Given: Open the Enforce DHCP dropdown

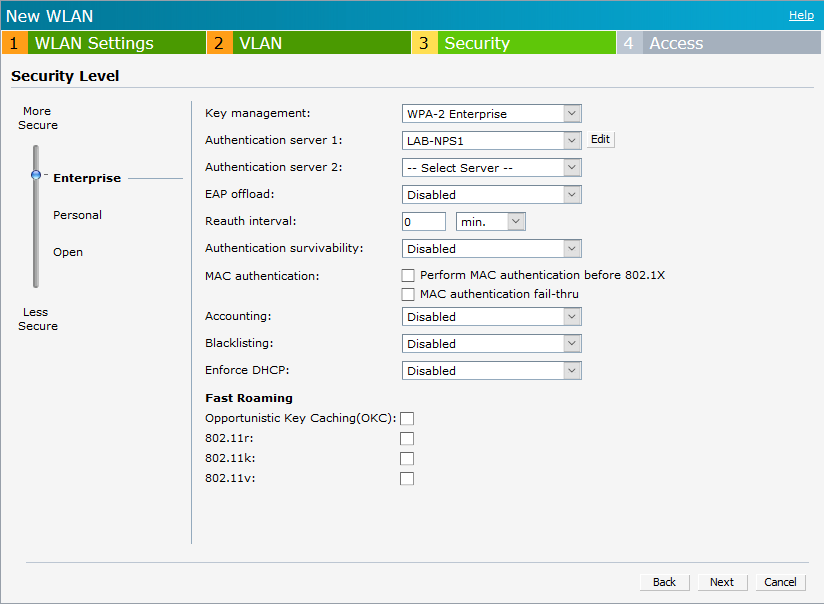Looking at the screenshot, I should point(491,371).
